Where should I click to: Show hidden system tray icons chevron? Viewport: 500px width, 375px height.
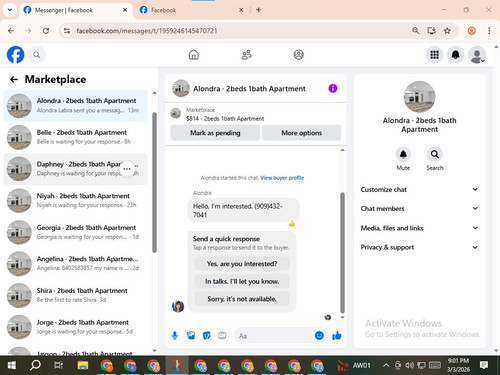click(x=386, y=365)
